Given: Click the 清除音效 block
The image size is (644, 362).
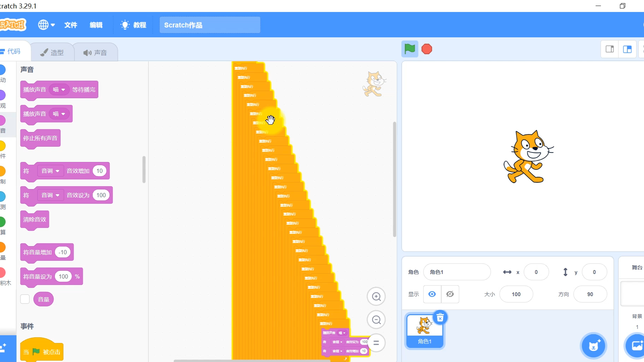Looking at the screenshot, I should (x=35, y=219).
